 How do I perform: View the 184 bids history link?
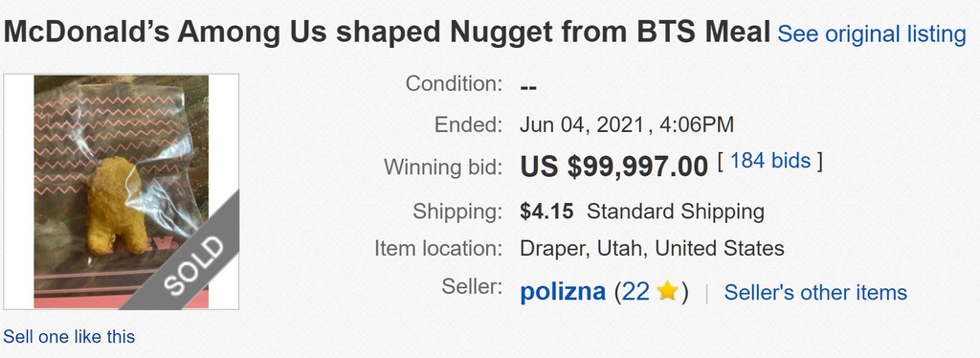tap(770, 161)
